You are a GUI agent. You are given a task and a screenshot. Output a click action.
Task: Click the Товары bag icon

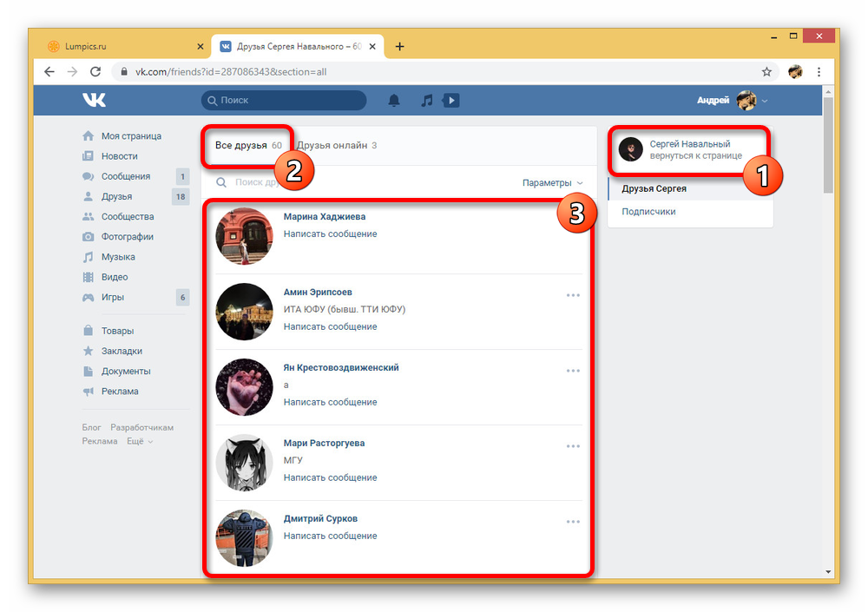(x=88, y=331)
